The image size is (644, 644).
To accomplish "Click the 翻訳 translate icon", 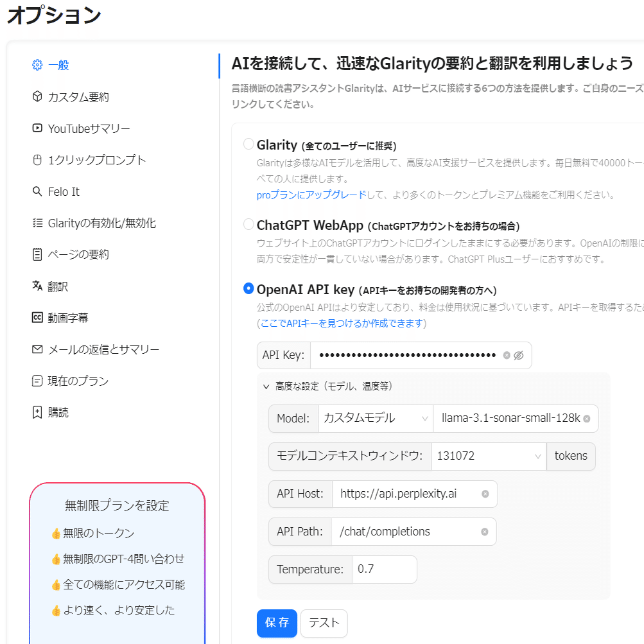I will (x=37, y=286).
